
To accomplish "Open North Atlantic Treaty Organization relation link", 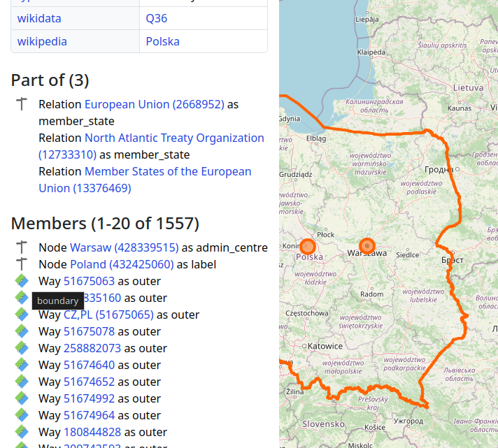I will click(x=174, y=138).
